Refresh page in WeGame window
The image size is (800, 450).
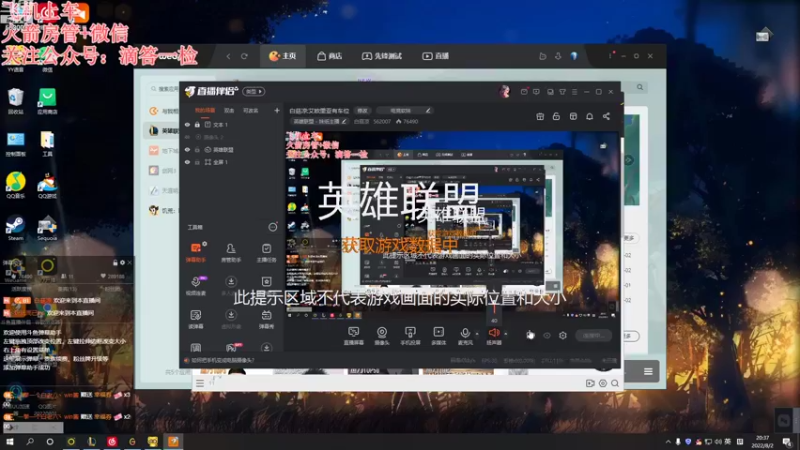click(244, 56)
